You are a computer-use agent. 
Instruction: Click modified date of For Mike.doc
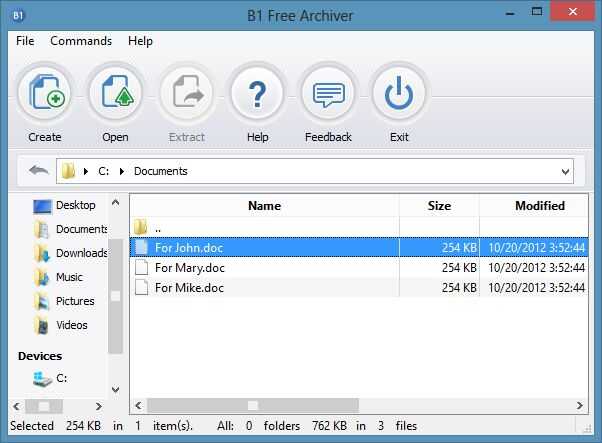click(x=536, y=288)
